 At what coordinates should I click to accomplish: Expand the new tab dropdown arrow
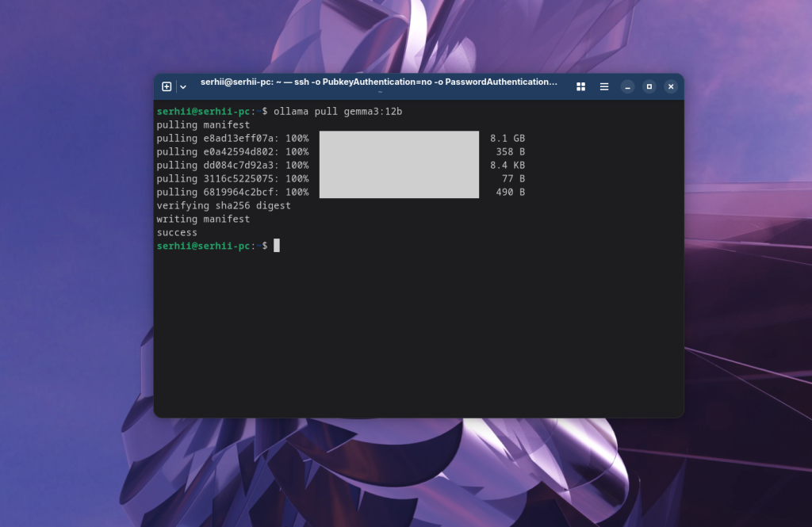(x=183, y=87)
